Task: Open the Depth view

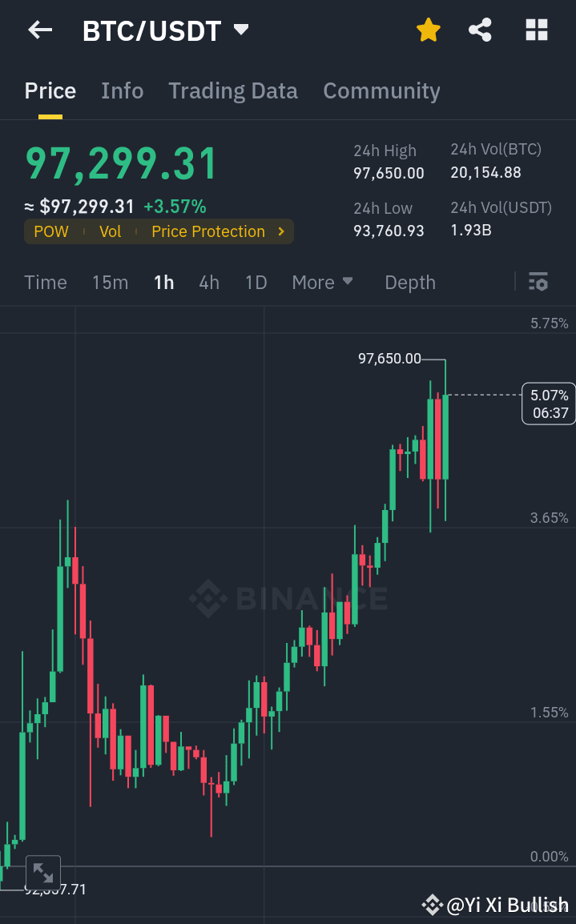Action: point(409,282)
